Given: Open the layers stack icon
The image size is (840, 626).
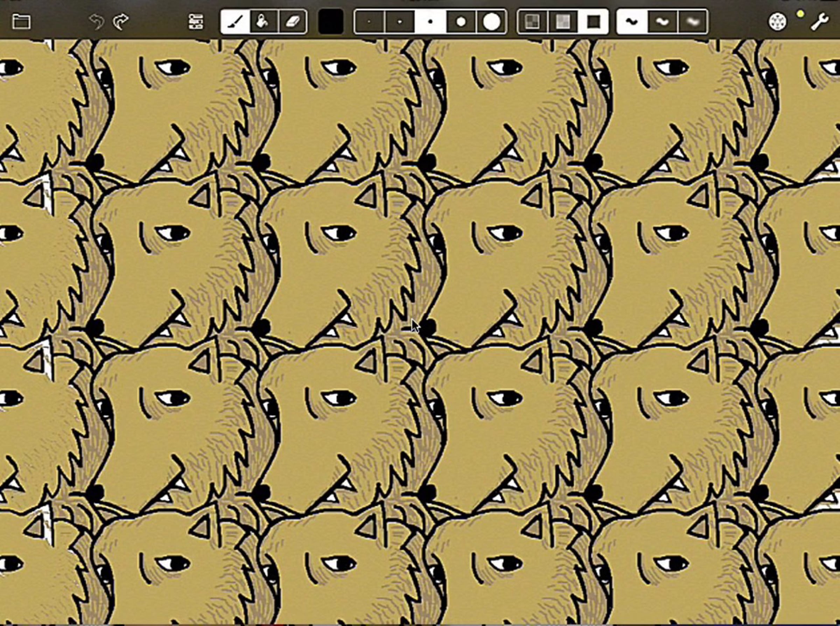Looking at the screenshot, I should (196, 22).
